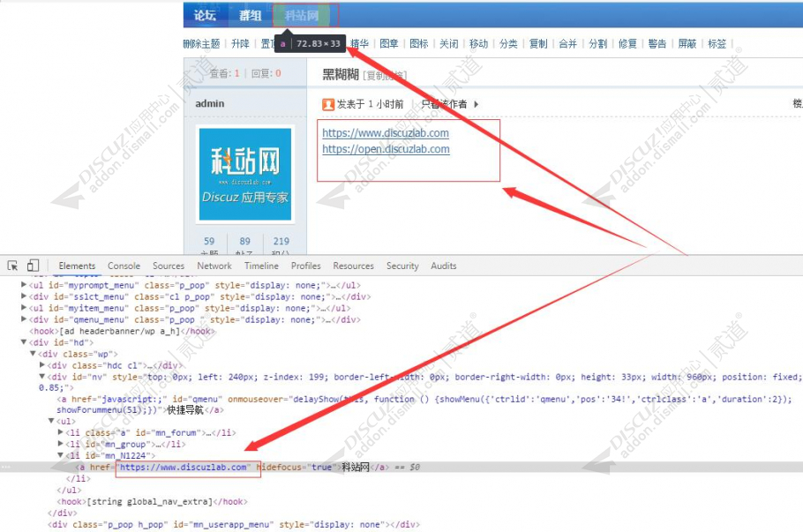Select the hook [ad headerbanner/wp a_h] row

click(123, 331)
